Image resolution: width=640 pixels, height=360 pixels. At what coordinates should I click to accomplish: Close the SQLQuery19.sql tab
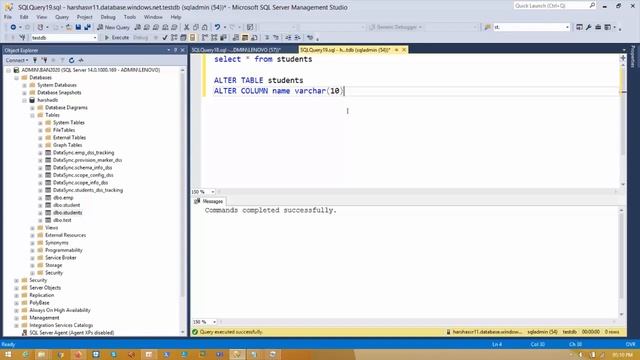pyautogui.click(x=404, y=50)
